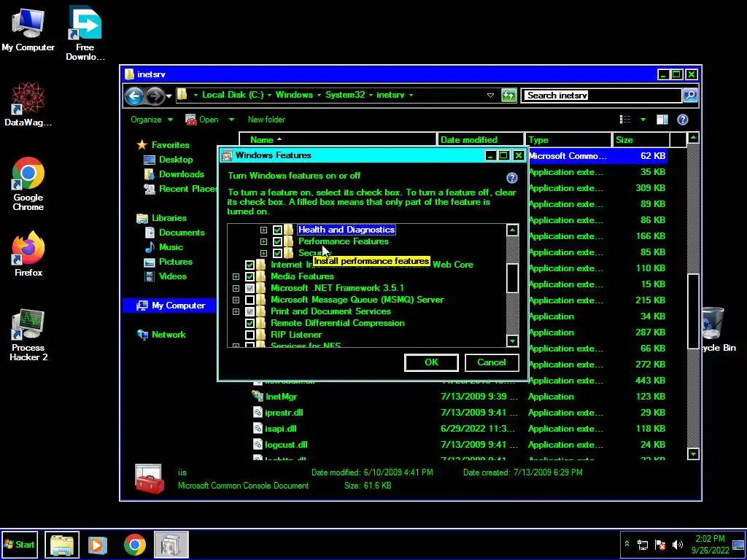
Task: Select Windows Features taskbar button
Action: click(171, 545)
